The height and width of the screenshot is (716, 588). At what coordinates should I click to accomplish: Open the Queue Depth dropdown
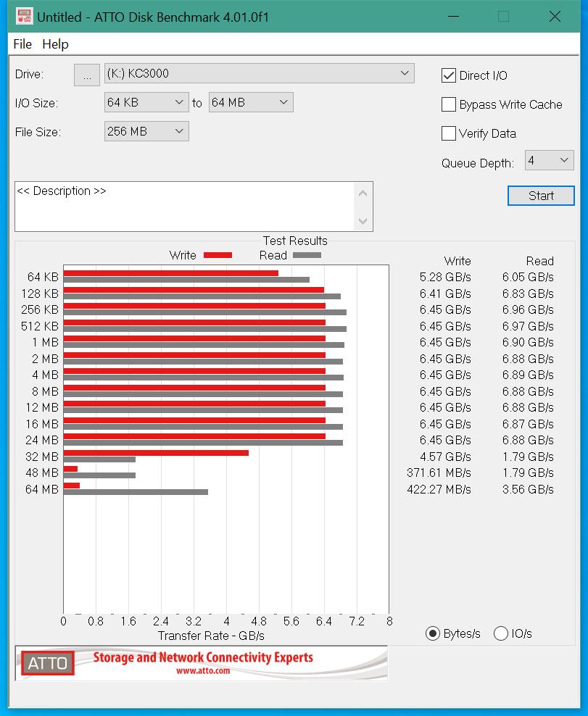coord(549,160)
